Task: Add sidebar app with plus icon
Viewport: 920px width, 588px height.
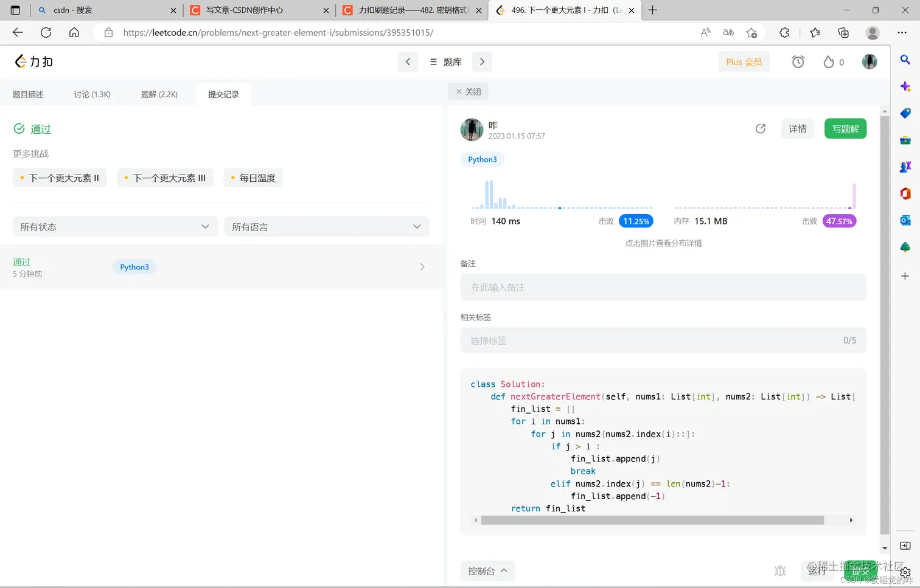Action: tap(905, 276)
